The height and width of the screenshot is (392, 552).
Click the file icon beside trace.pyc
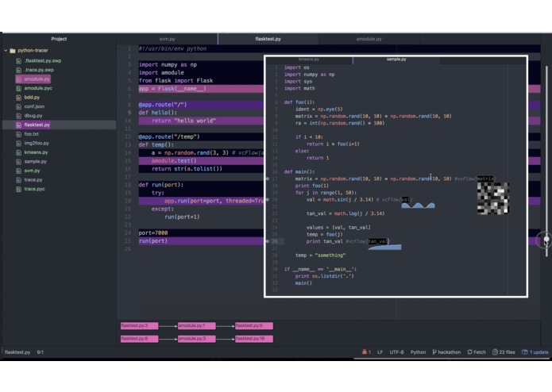point(18,189)
